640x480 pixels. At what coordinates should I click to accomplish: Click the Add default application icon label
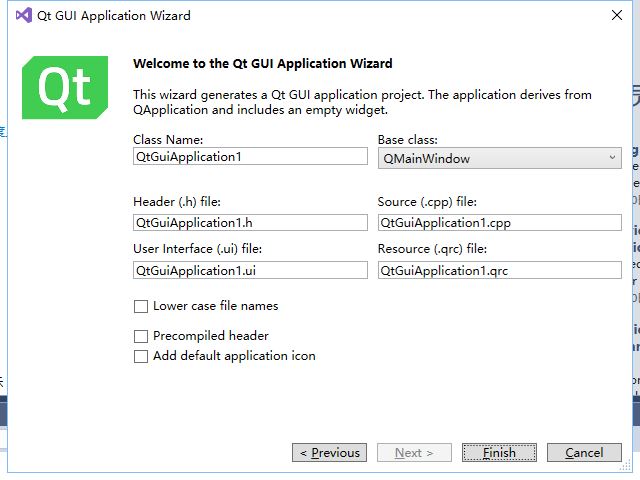pos(234,356)
